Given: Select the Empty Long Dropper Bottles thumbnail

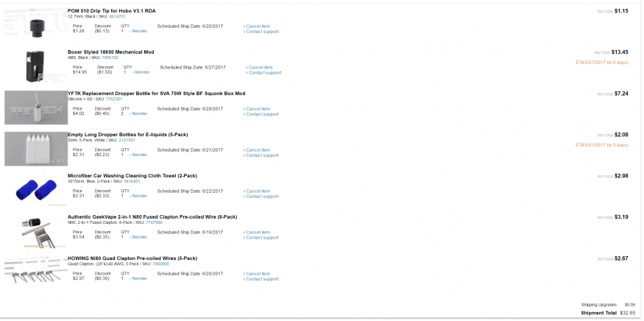Looking at the screenshot, I should pos(35,148).
